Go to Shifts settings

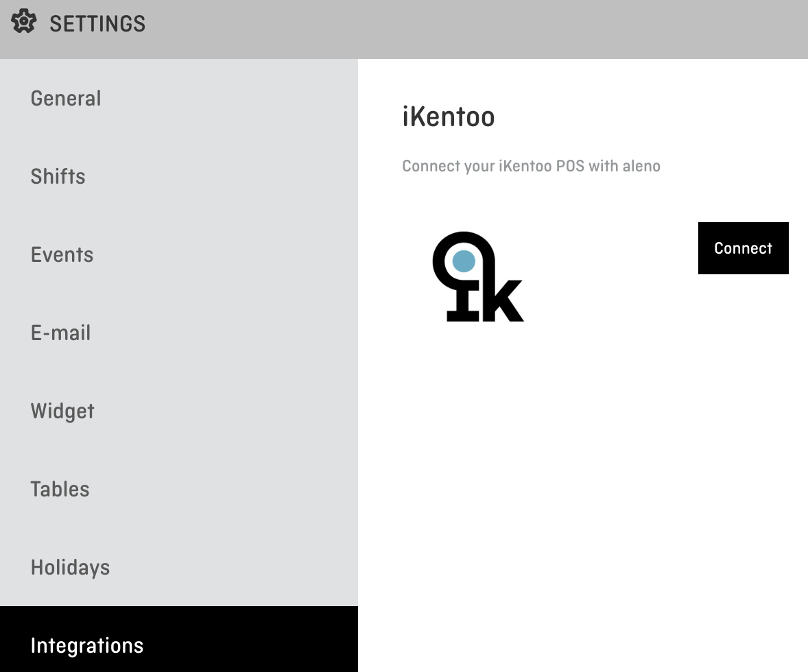(179, 176)
